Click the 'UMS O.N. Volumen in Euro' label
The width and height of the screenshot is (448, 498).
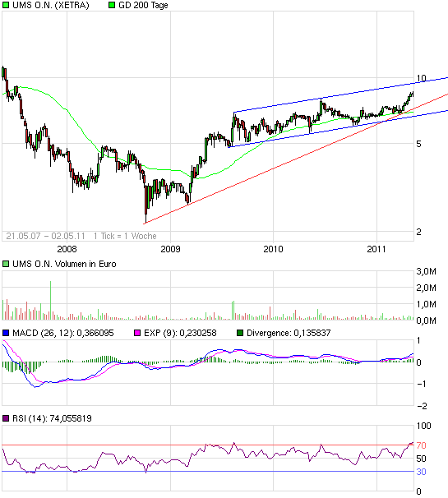64,265
